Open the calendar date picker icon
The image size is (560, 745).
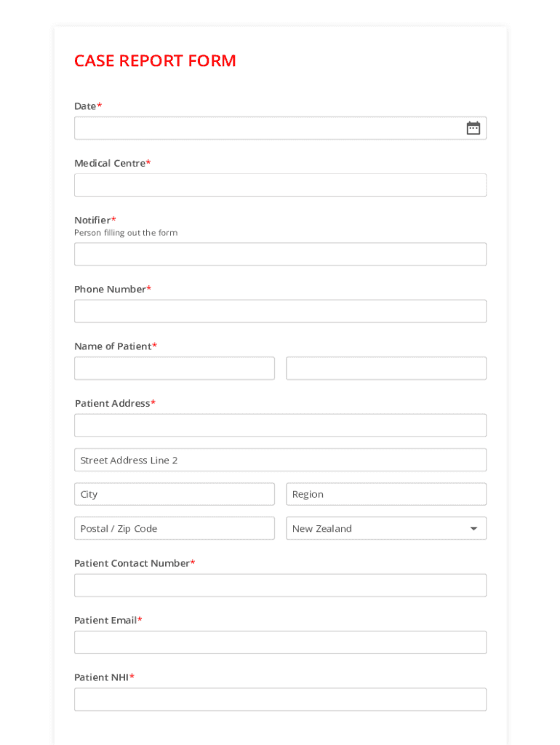[473, 128]
